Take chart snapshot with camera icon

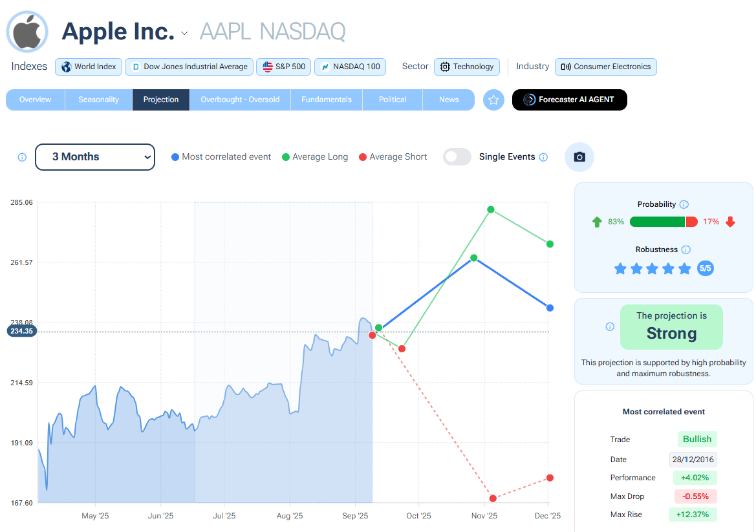pos(579,157)
